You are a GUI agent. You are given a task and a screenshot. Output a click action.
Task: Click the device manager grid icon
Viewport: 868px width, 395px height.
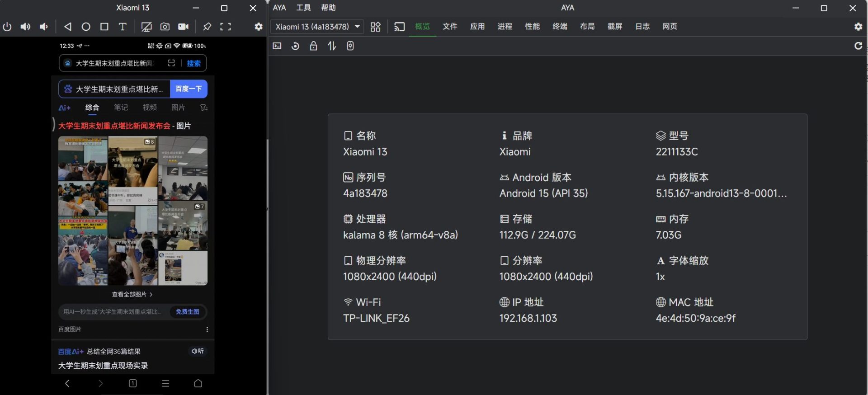click(x=376, y=27)
